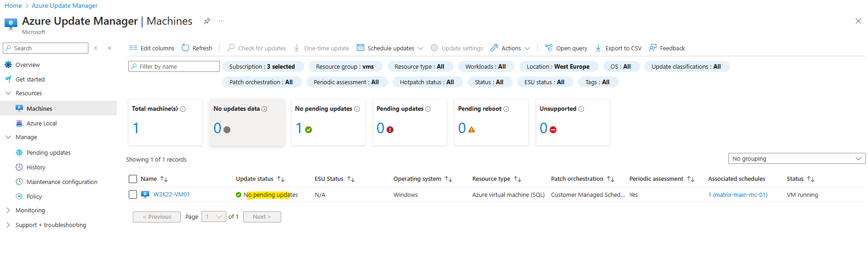Click Export to CSV in the toolbar
Image resolution: width=868 pixels, height=276 pixels.
pyautogui.click(x=618, y=48)
